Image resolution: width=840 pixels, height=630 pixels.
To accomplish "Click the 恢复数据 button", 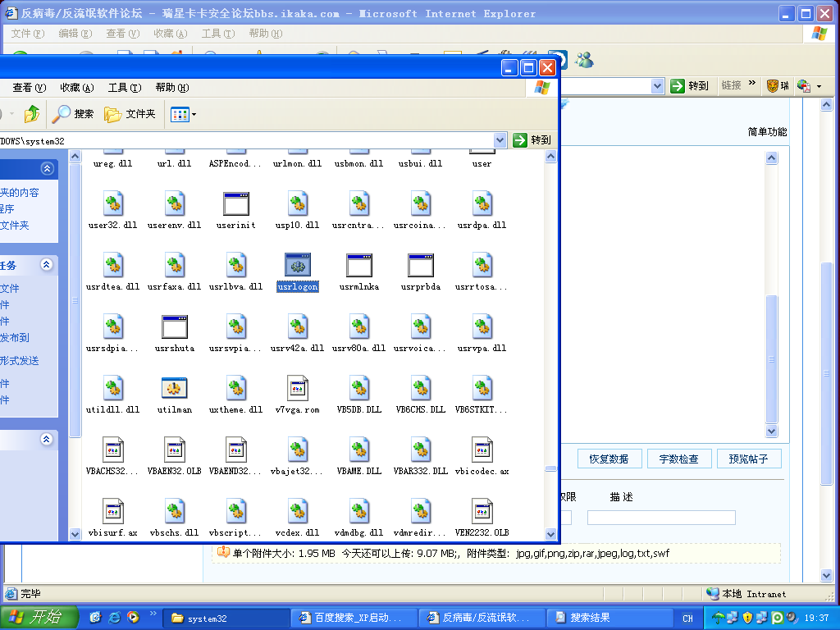I will coord(609,459).
